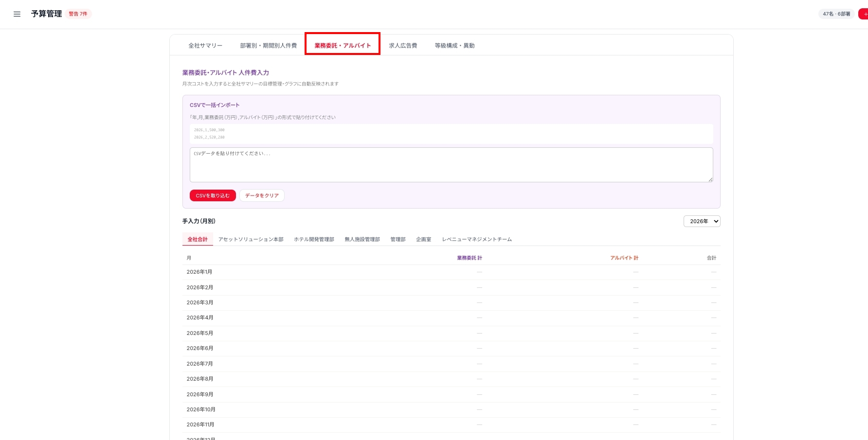Select the 全社合計 sub-tab
868x440 pixels.
pyautogui.click(x=198, y=239)
